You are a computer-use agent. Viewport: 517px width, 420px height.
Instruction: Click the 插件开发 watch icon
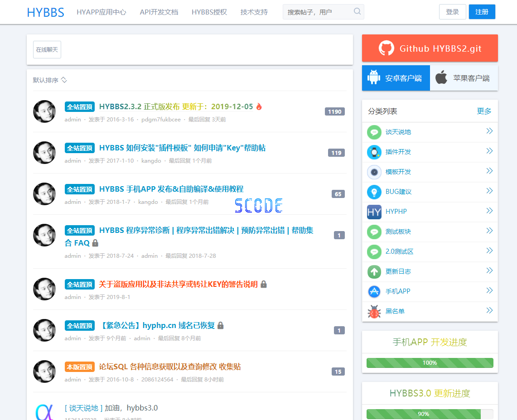[x=374, y=152]
